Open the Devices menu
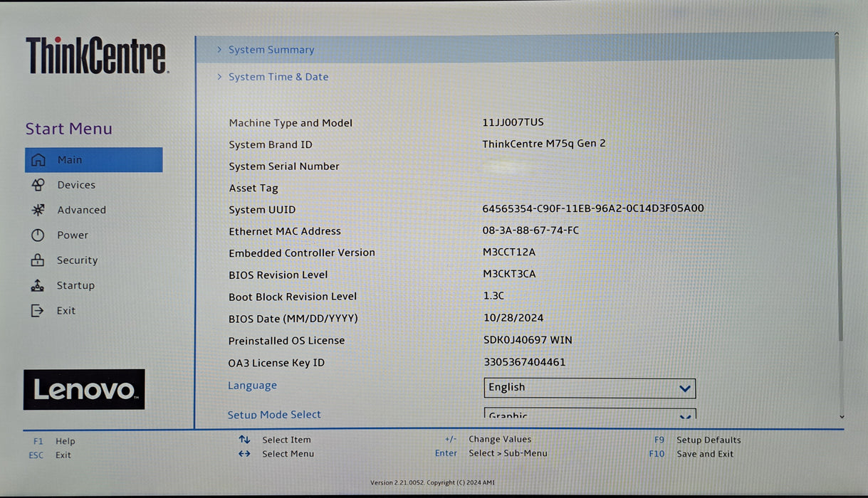Viewport: 868px width, 498px height. tap(76, 185)
